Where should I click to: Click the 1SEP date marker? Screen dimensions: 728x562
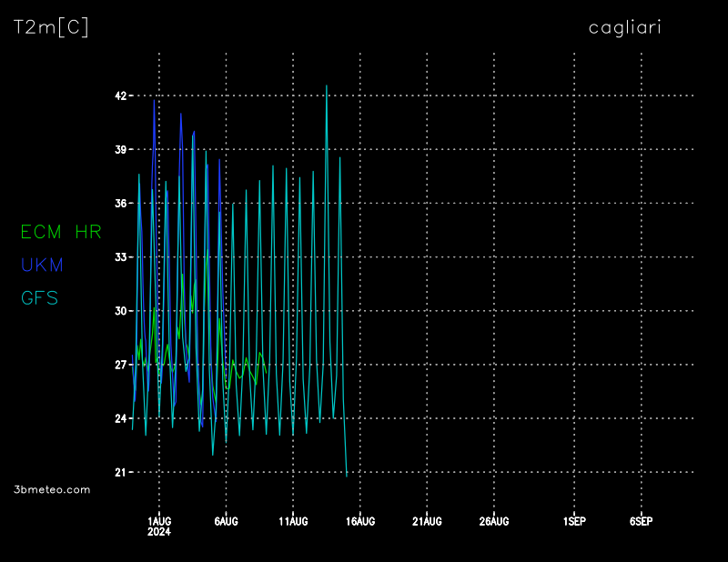pos(574,521)
